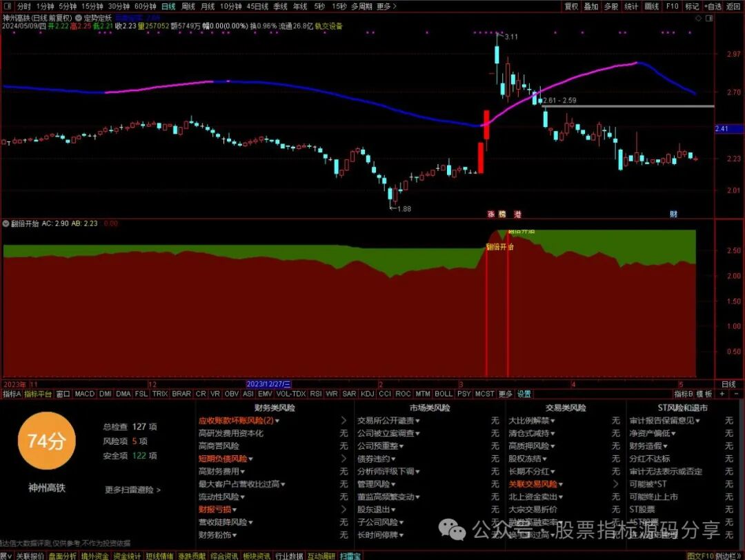Viewport: 745px width, 560px height.
Task: Select KDJ indicator tab
Action: (367, 394)
